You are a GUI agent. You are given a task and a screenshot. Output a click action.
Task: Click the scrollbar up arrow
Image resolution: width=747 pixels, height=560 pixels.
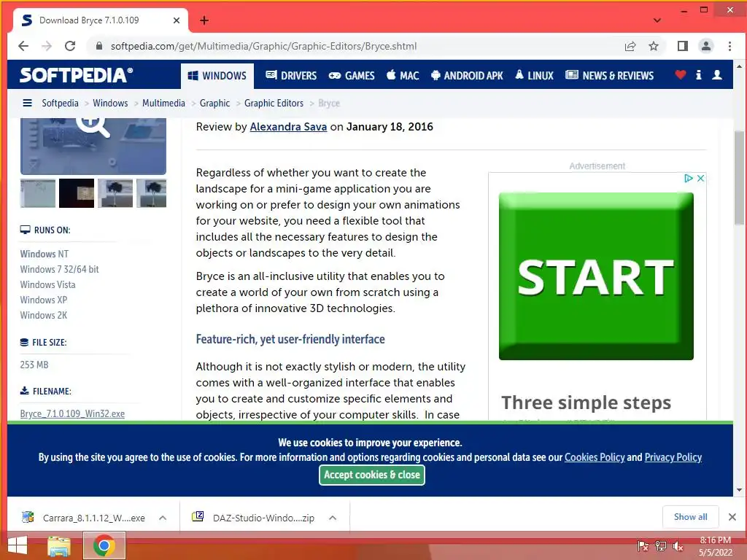pos(740,66)
